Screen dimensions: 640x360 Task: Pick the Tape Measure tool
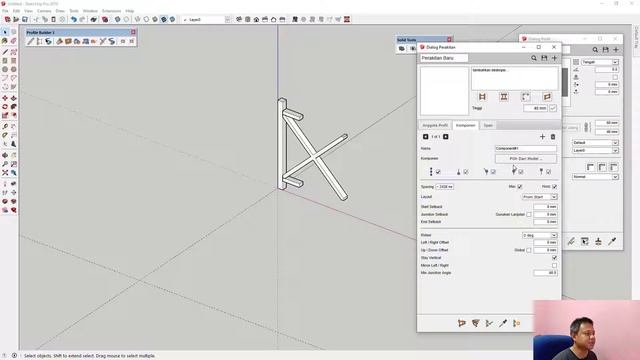point(5,127)
